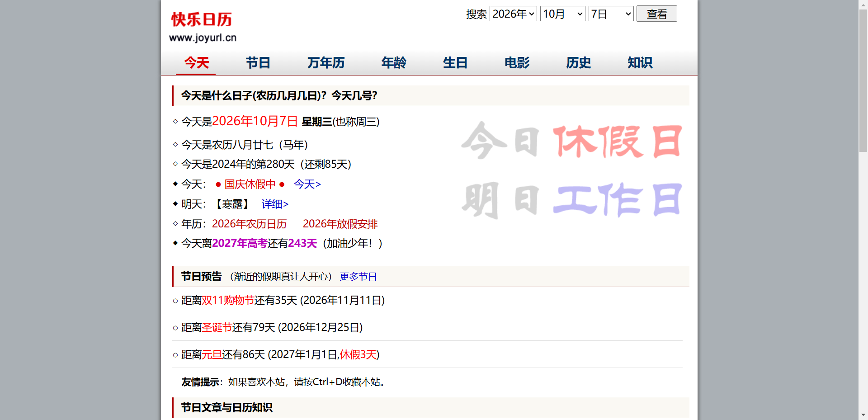The width and height of the screenshot is (868, 420).
Task: Click the 节日文章与日历知识 heading
Action: [226, 408]
